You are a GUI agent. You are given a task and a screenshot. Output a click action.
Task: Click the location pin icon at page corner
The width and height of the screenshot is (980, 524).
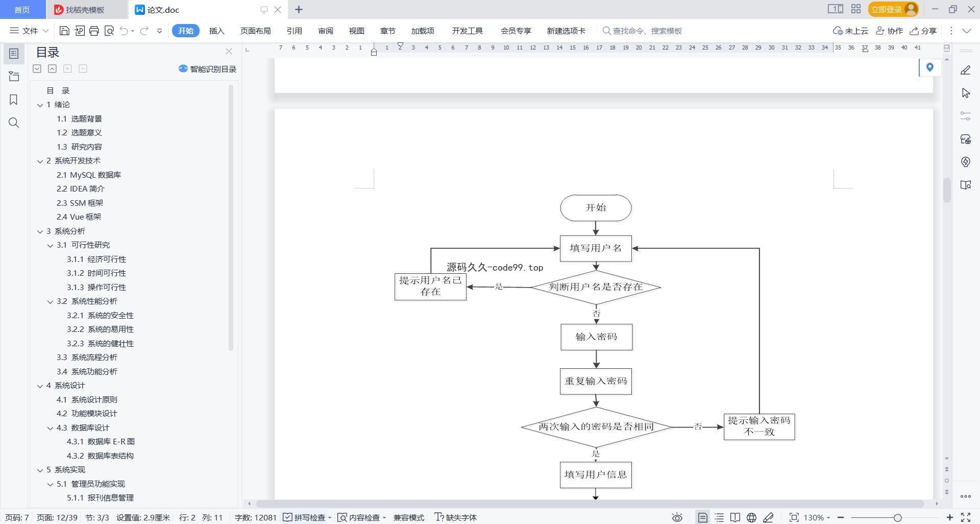pos(929,67)
